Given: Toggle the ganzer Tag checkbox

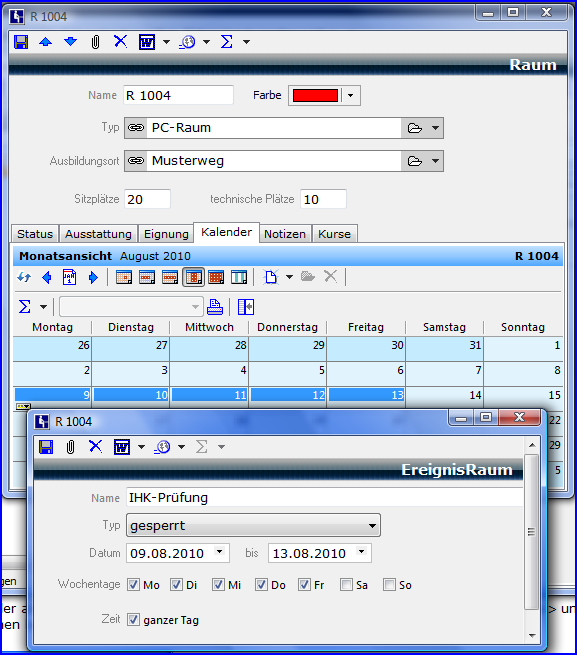Looking at the screenshot, I should point(133,619).
